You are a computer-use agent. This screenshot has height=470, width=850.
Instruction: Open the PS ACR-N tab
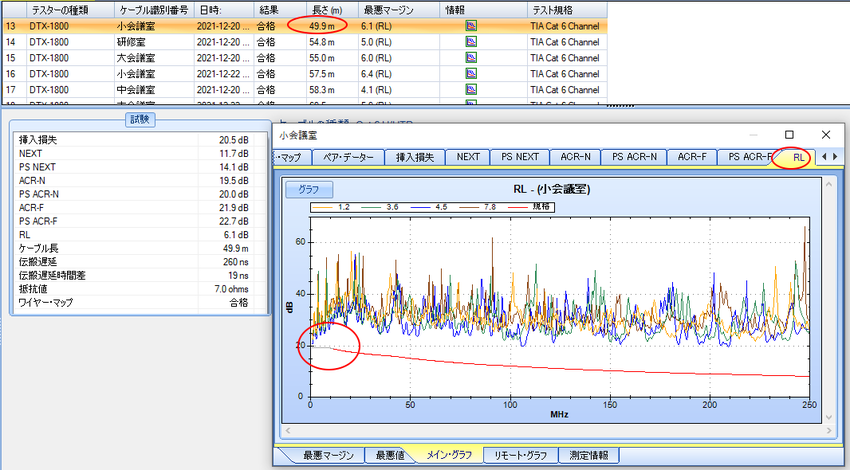[634, 157]
